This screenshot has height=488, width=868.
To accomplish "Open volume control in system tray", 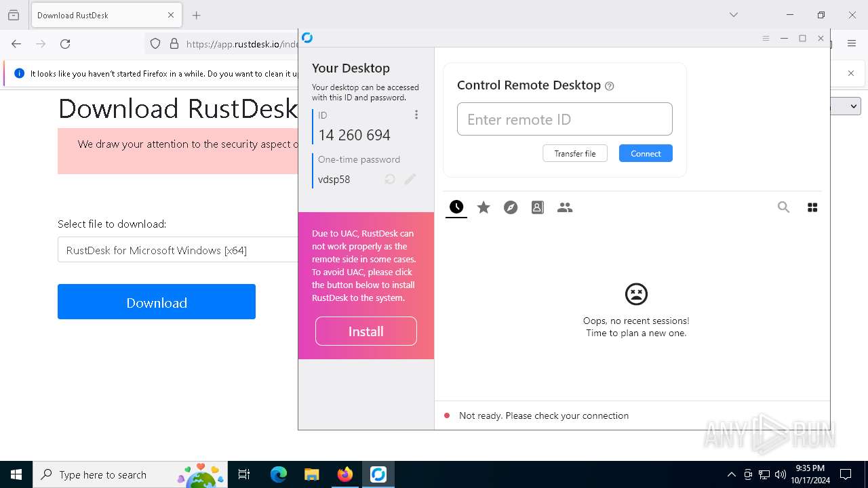I will 780,474.
